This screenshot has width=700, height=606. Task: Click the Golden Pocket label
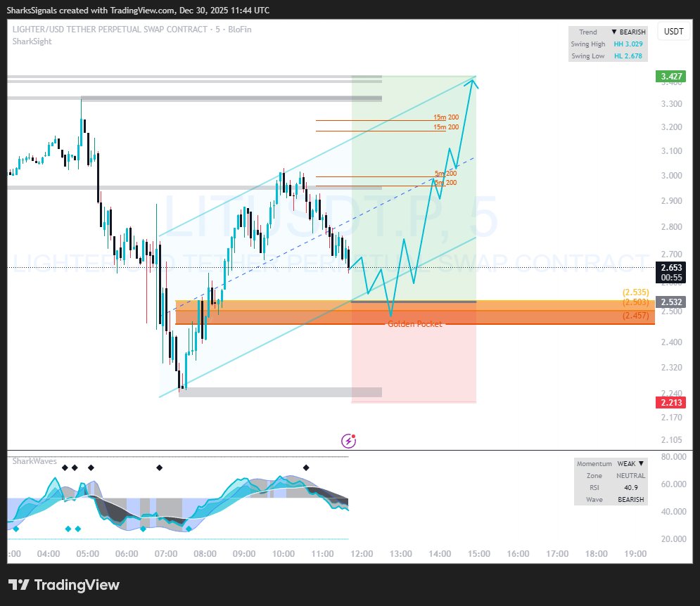pos(415,324)
